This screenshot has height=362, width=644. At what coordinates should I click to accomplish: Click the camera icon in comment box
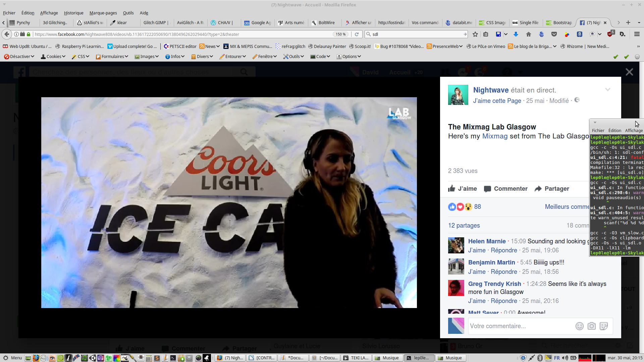click(x=592, y=326)
